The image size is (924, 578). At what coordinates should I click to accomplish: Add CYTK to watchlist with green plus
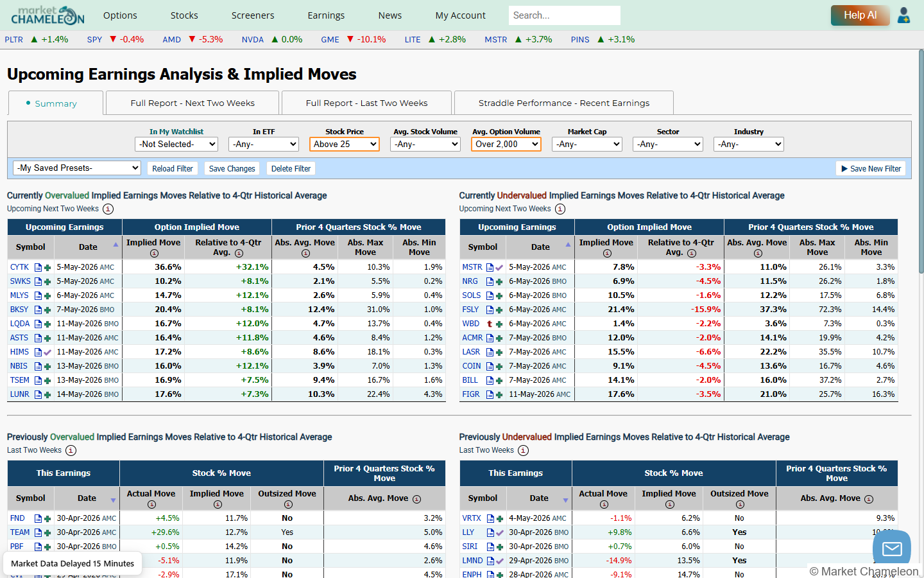47,267
